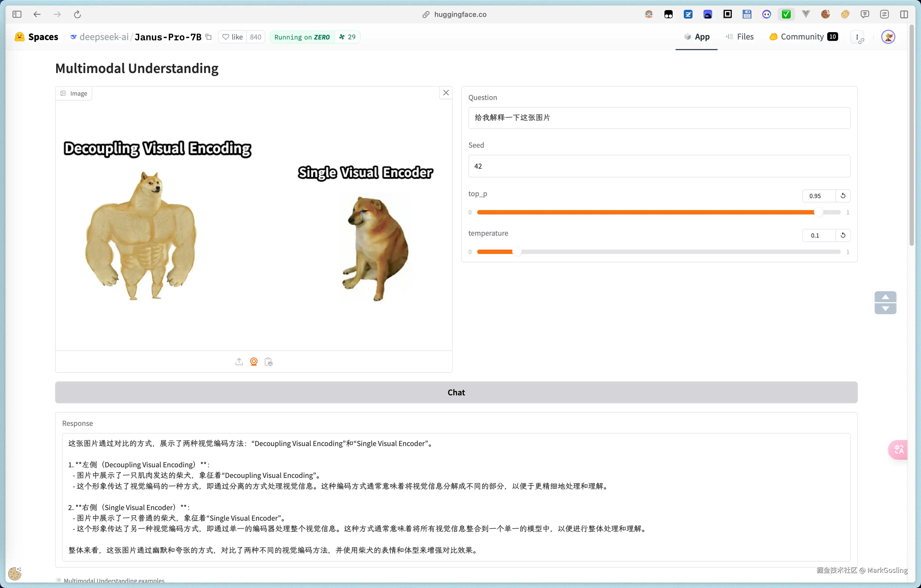Open the three-dot options menu
The height and width of the screenshot is (588, 921).
click(857, 37)
